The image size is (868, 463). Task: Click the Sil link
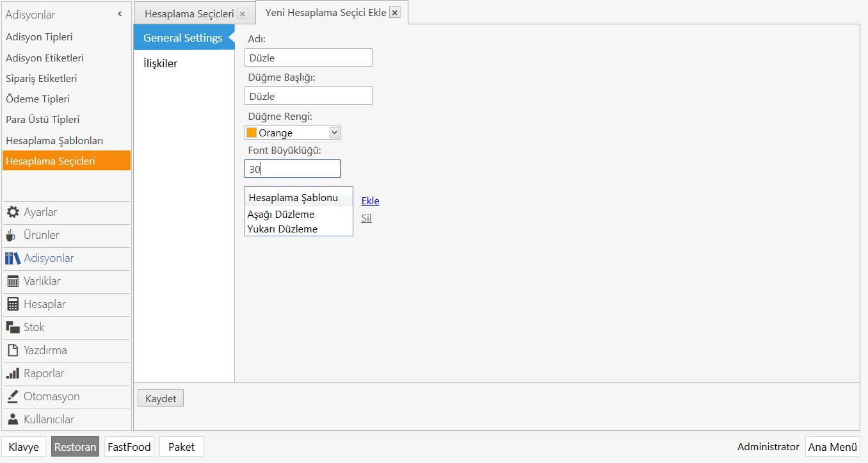click(x=367, y=218)
